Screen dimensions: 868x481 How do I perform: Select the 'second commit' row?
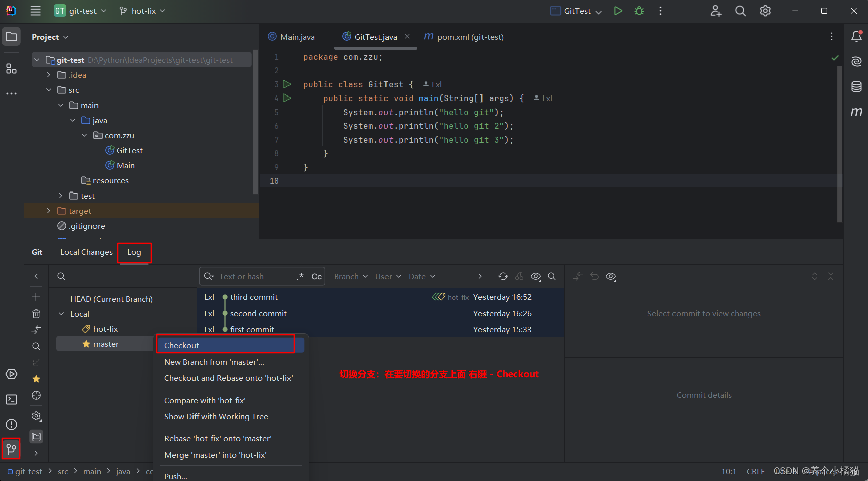pos(381,313)
